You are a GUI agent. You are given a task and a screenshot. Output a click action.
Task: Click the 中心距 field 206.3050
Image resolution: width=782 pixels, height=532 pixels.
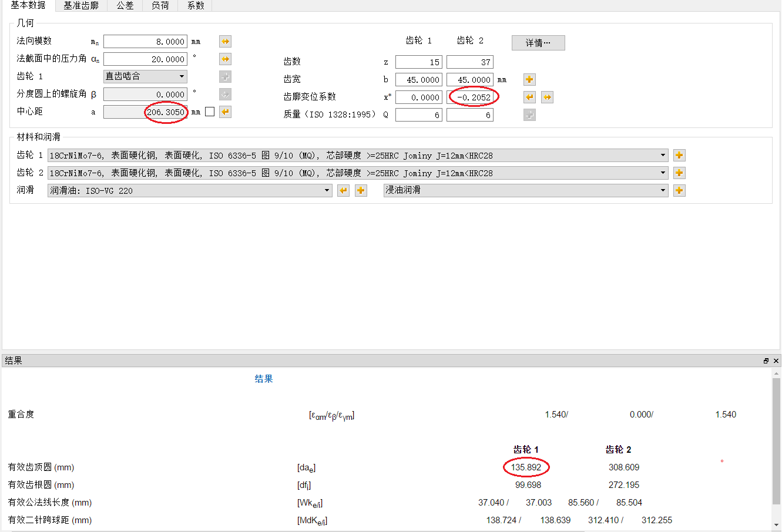click(145, 112)
